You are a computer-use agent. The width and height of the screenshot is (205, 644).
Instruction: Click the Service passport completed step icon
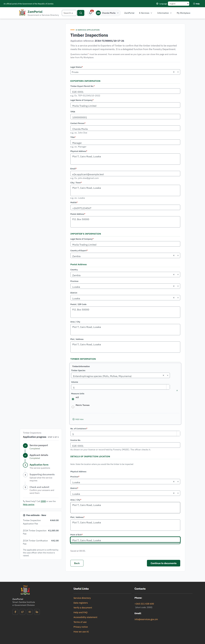25,446
